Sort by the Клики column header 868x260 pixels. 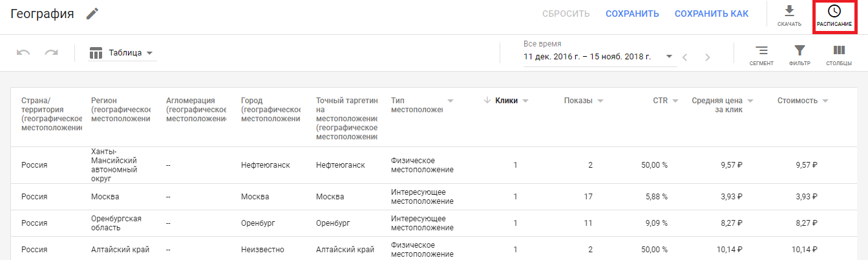coord(506,100)
